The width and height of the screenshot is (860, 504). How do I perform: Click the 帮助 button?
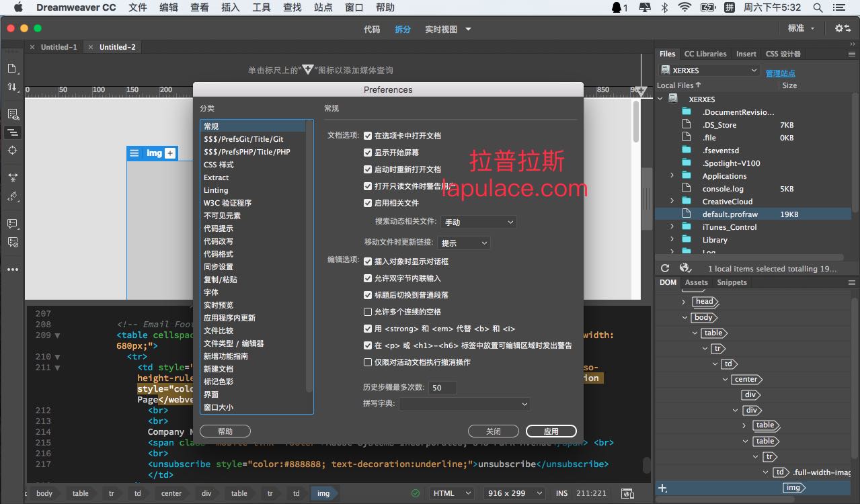click(225, 431)
